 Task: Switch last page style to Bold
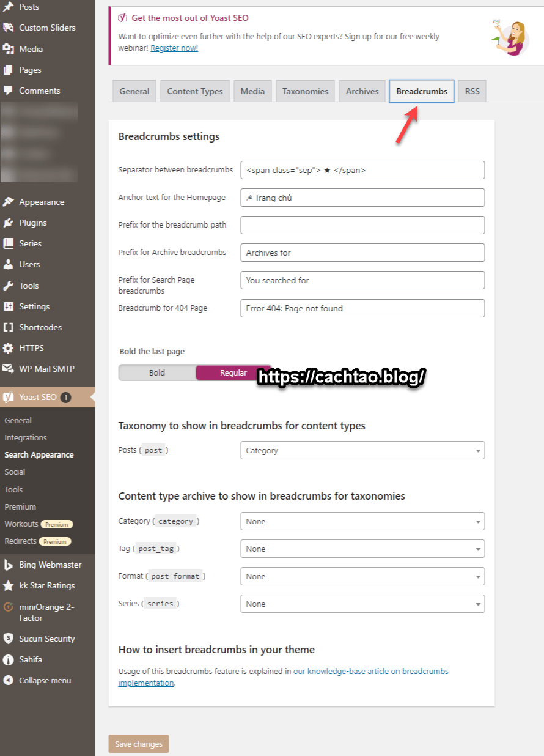click(x=157, y=372)
